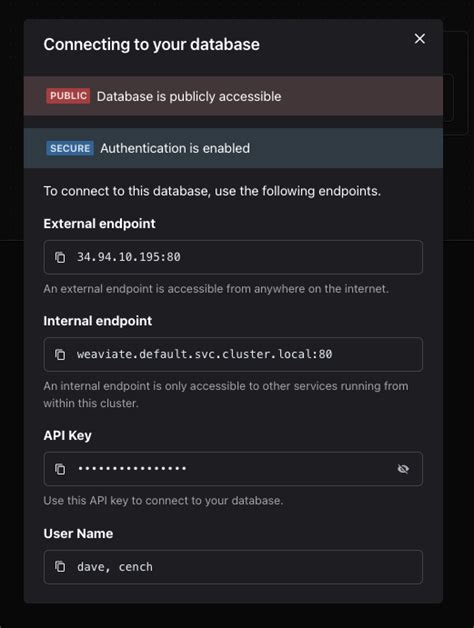Copy the external endpoint address
This screenshot has width=474, height=628.
[x=60, y=257]
